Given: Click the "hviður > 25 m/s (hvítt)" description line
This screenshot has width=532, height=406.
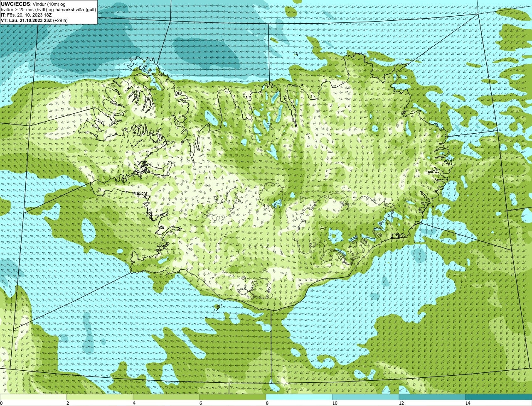Looking at the screenshot, I should tap(49, 10).
